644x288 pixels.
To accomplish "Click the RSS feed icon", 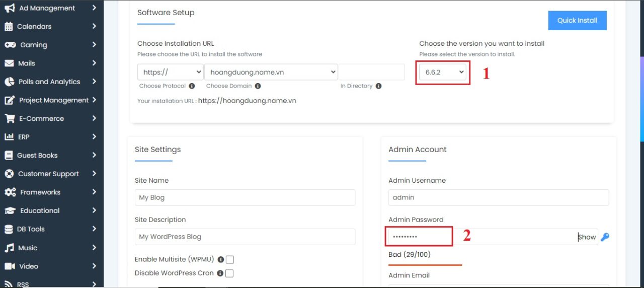I will pyautogui.click(x=9, y=284).
